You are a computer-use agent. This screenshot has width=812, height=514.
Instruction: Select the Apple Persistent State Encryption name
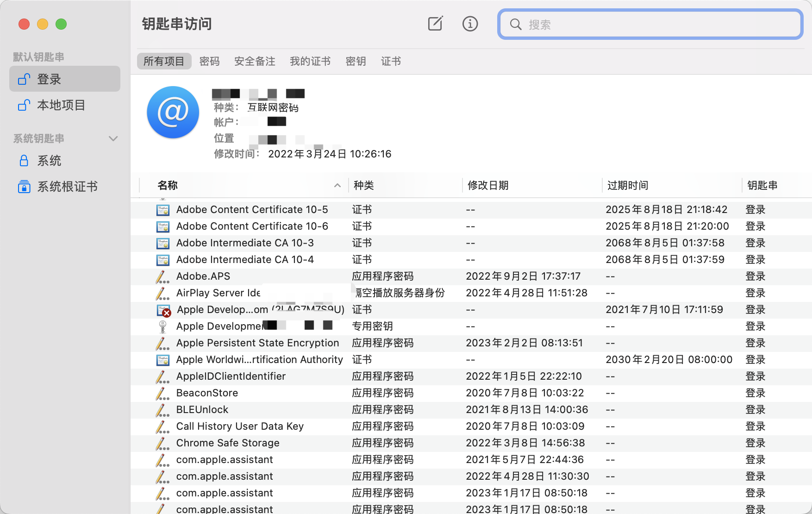tap(257, 343)
